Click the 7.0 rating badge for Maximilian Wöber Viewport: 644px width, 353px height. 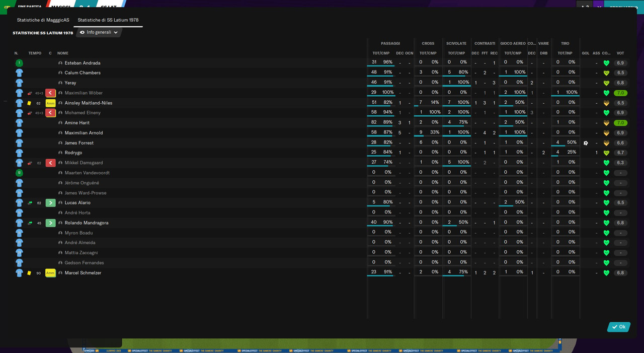point(620,93)
